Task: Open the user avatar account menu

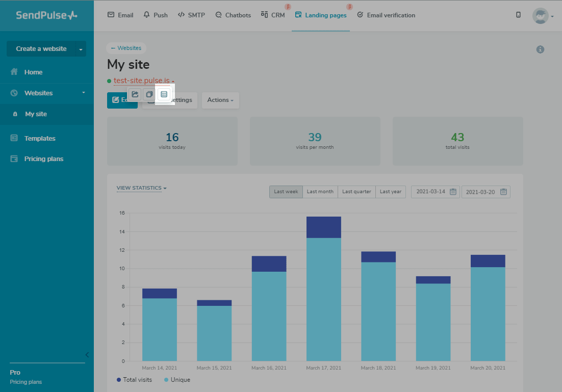Action: 543,16
